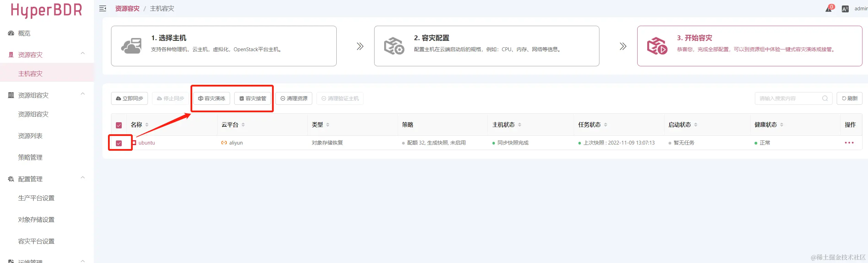Open the ubuntu host link
868x263 pixels.
coord(147,143)
